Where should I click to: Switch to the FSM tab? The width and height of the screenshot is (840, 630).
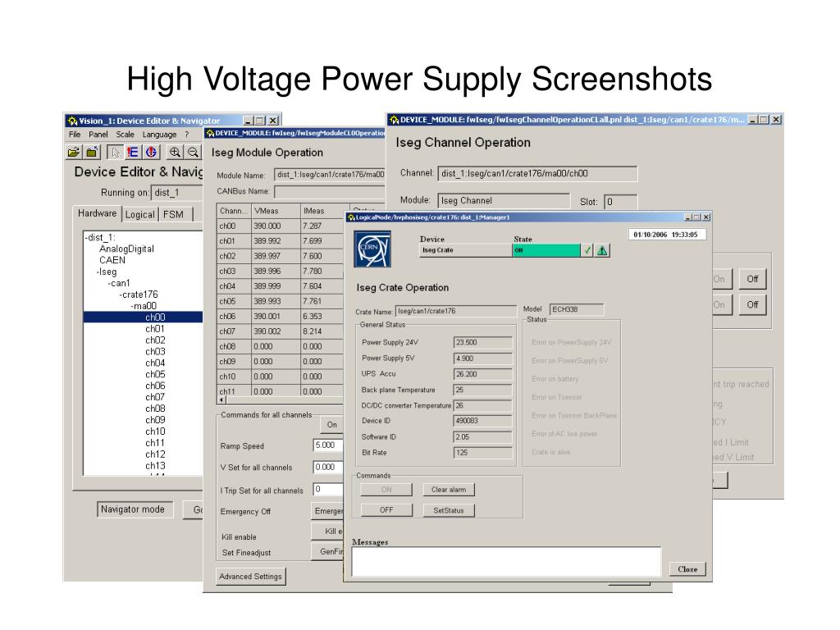pyautogui.click(x=174, y=214)
